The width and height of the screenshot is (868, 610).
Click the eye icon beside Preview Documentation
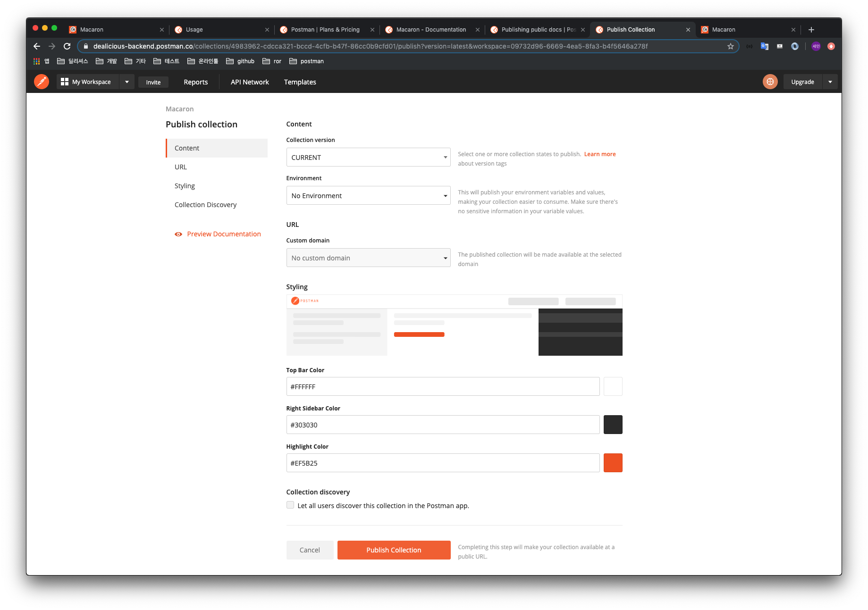coord(178,234)
